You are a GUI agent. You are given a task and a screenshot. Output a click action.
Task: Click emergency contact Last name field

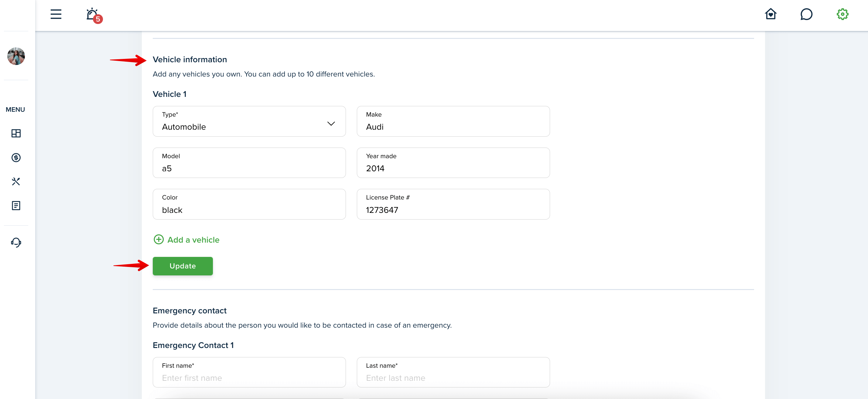click(453, 372)
